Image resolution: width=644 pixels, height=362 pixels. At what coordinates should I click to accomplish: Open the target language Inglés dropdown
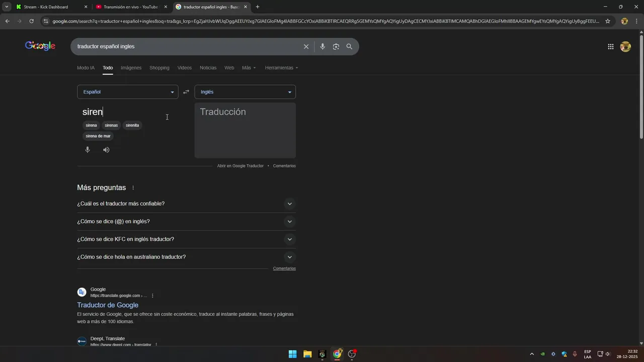(245, 92)
